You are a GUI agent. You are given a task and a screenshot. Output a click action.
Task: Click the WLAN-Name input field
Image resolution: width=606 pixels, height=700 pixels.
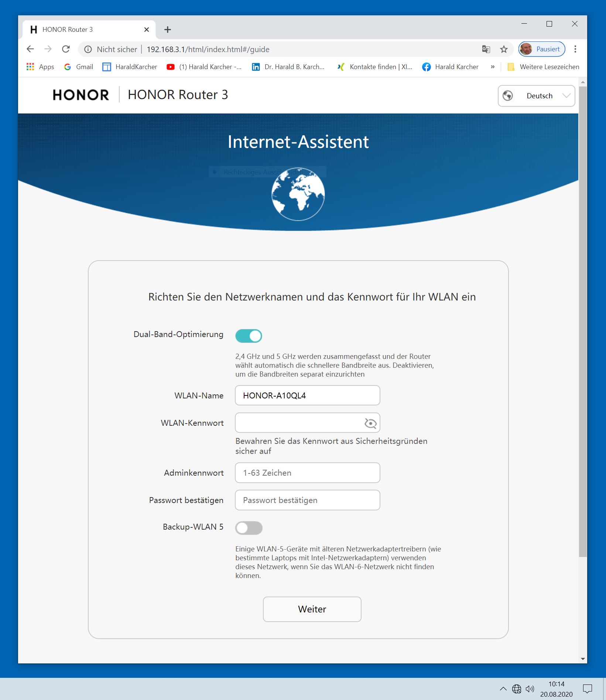[308, 395]
